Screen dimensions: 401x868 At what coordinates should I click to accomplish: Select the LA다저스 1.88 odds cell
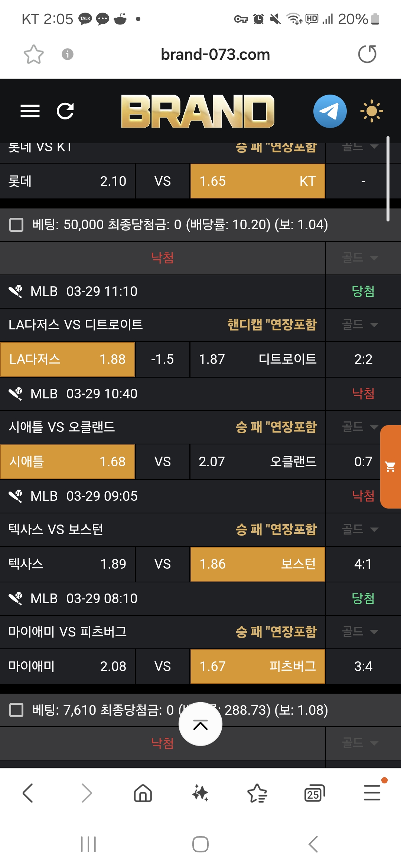[68, 359]
